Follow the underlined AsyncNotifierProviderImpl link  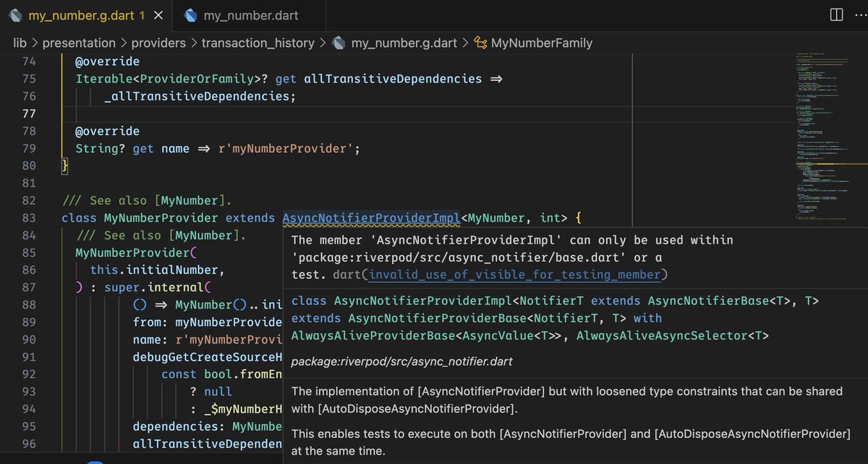[371, 218]
